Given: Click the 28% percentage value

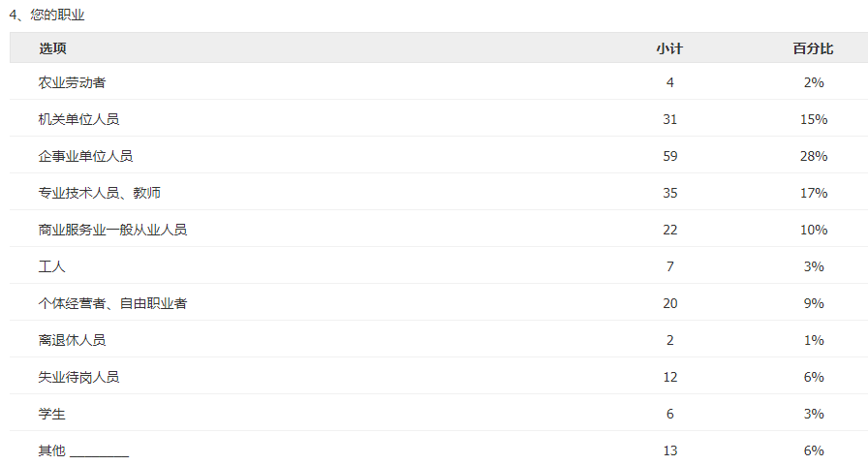Looking at the screenshot, I should 813,156.
